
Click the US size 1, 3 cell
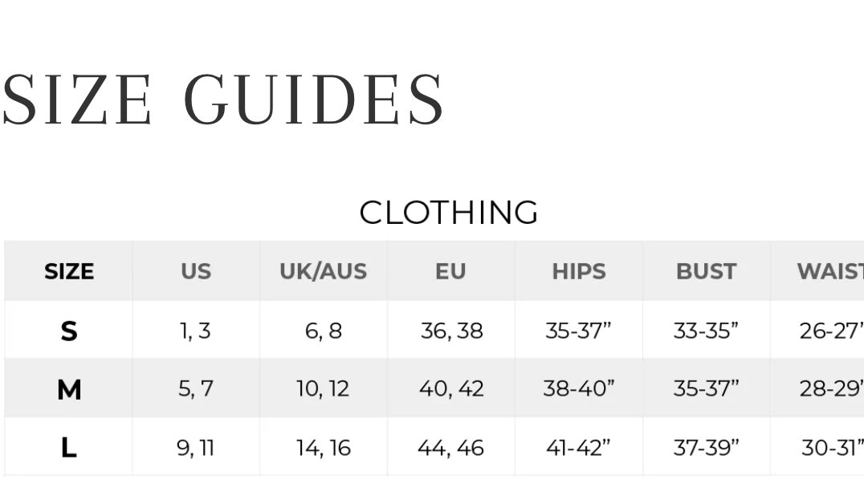(x=195, y=331)
